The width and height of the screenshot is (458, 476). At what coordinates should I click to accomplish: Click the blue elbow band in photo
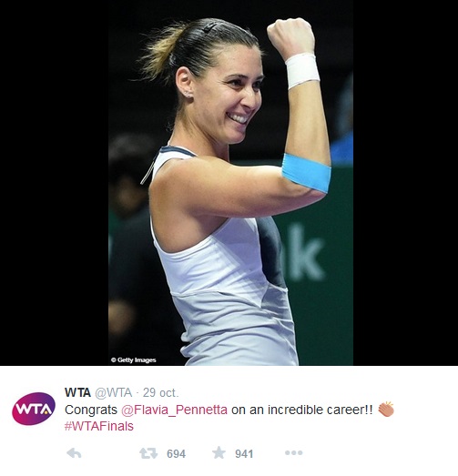point(306,172)
